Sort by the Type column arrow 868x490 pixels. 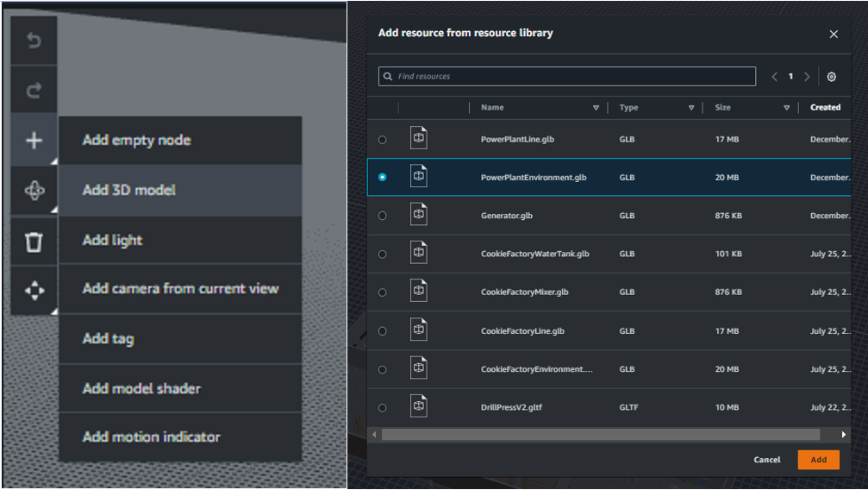(x=691, y=108)
